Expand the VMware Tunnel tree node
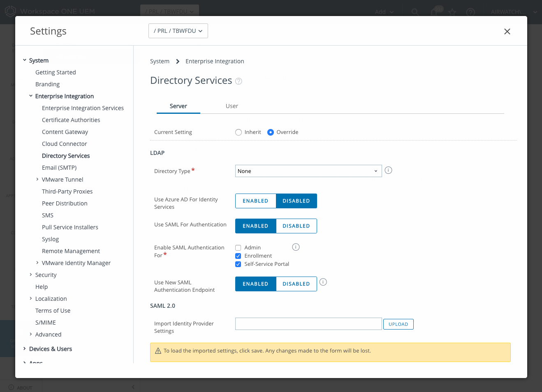Viewport: 542px width, 392px height. click(37, 180)
